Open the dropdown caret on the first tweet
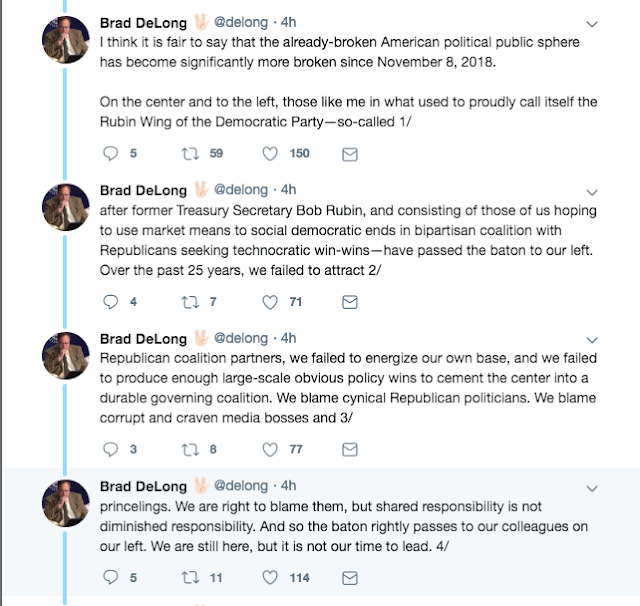Viewport: 640px width, 606px height. [591, 24]
